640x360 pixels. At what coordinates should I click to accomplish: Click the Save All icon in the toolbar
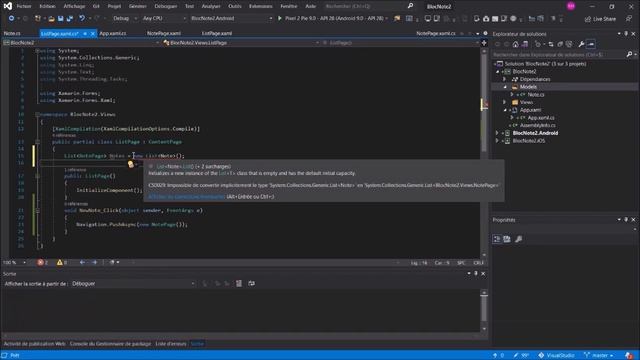pos(70,18)
